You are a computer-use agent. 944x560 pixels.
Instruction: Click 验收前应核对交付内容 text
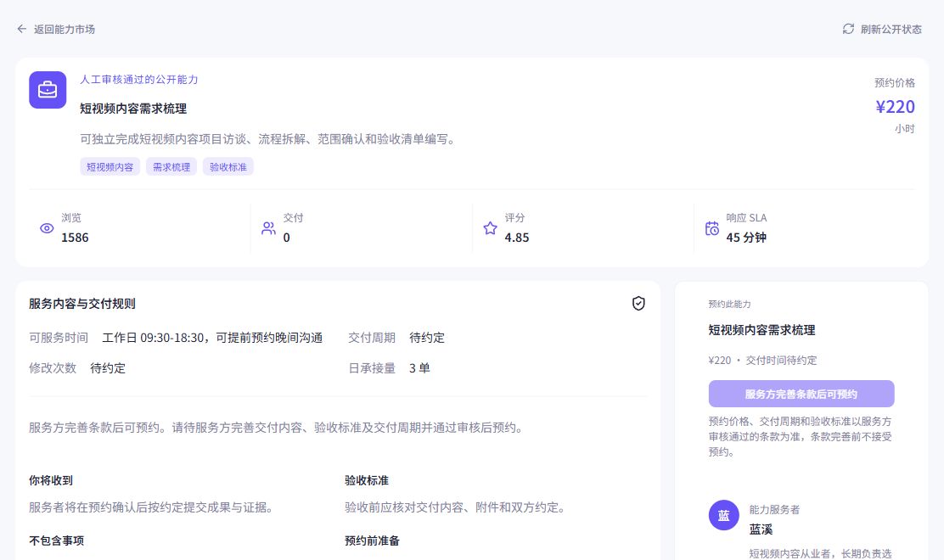coord(457,507)
